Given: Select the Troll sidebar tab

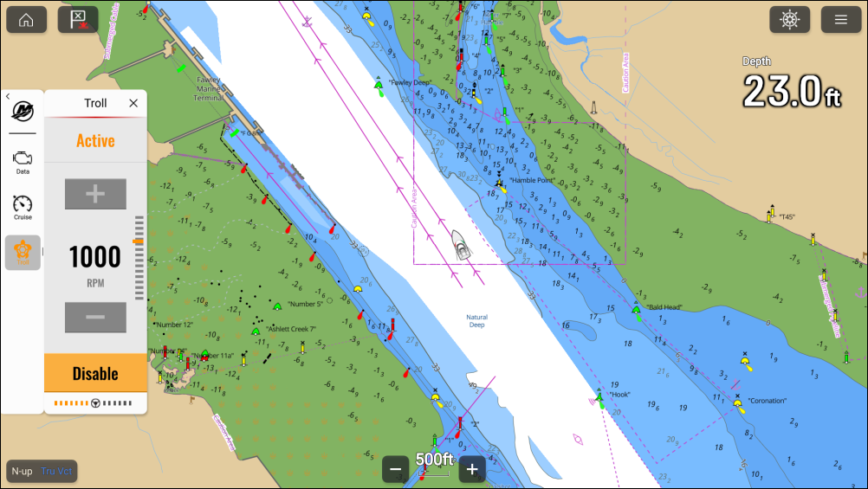Looking at the screenshot, I should 23,253.
